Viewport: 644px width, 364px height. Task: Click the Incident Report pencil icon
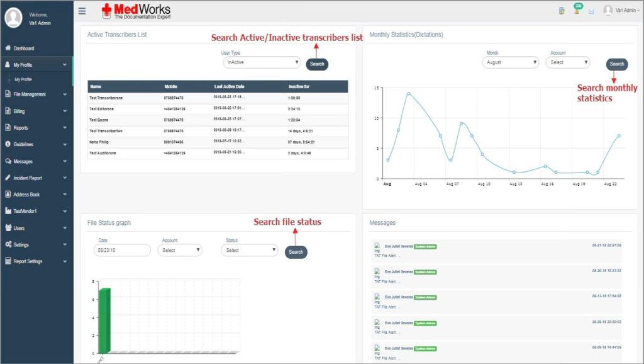click(x=8, y=178)
